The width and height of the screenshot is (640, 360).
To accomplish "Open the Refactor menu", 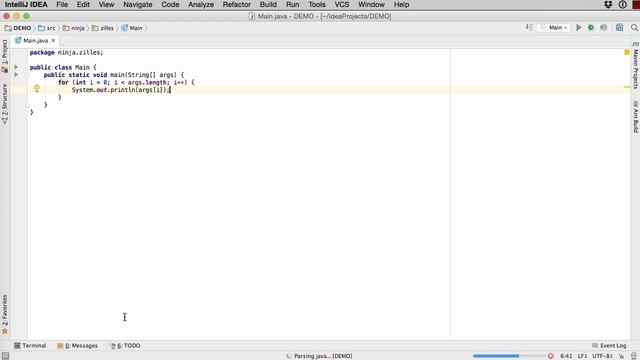I will pyautogui.click(x=237, y=4).
